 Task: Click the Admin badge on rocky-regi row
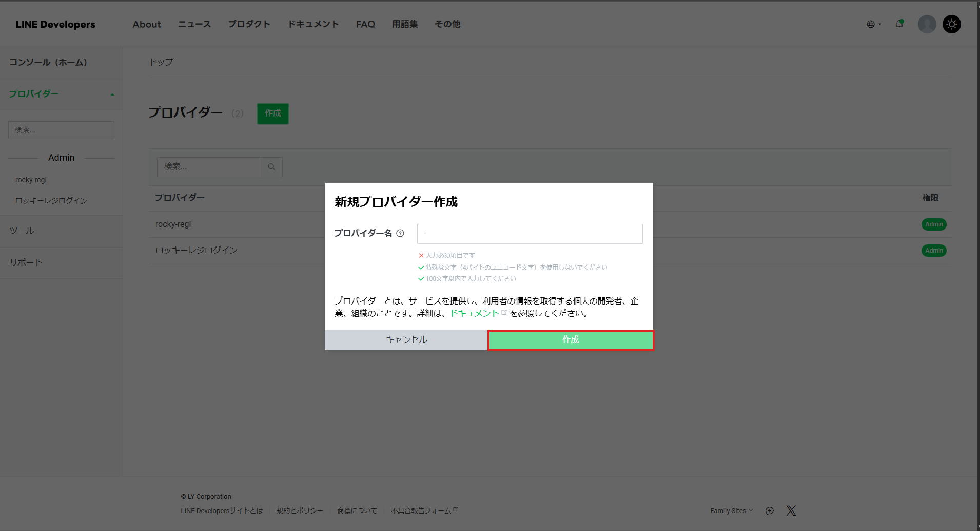(934, 224)
